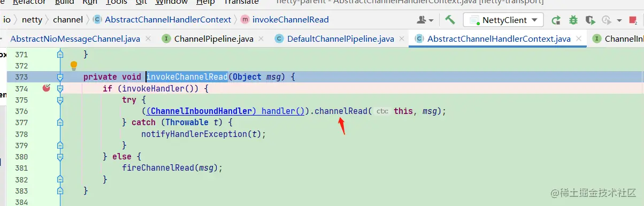
Task: Collapse the invokeChannelRead method fold at line 373
Action: pos(60,77)
